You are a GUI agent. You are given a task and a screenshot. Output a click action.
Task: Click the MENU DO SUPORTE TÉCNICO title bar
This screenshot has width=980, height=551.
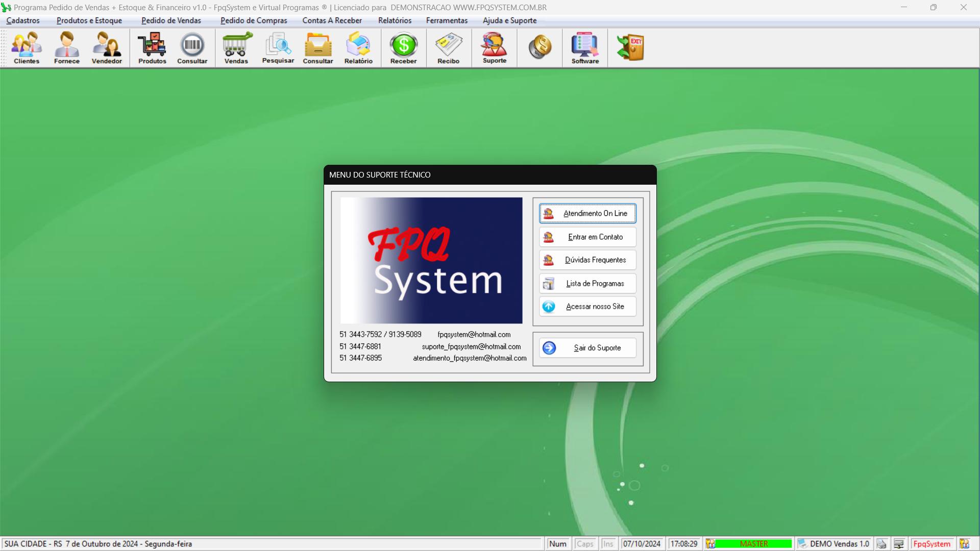tap(490, 174)
